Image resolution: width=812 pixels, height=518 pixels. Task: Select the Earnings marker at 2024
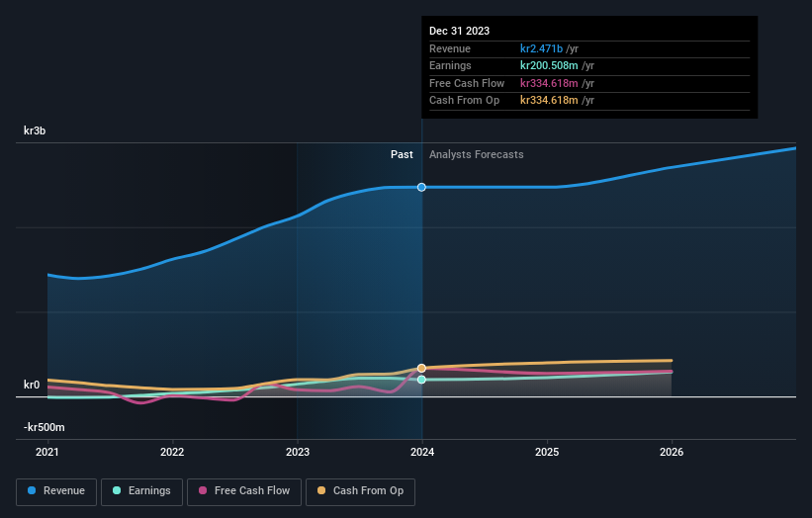(x=421, y=380)
